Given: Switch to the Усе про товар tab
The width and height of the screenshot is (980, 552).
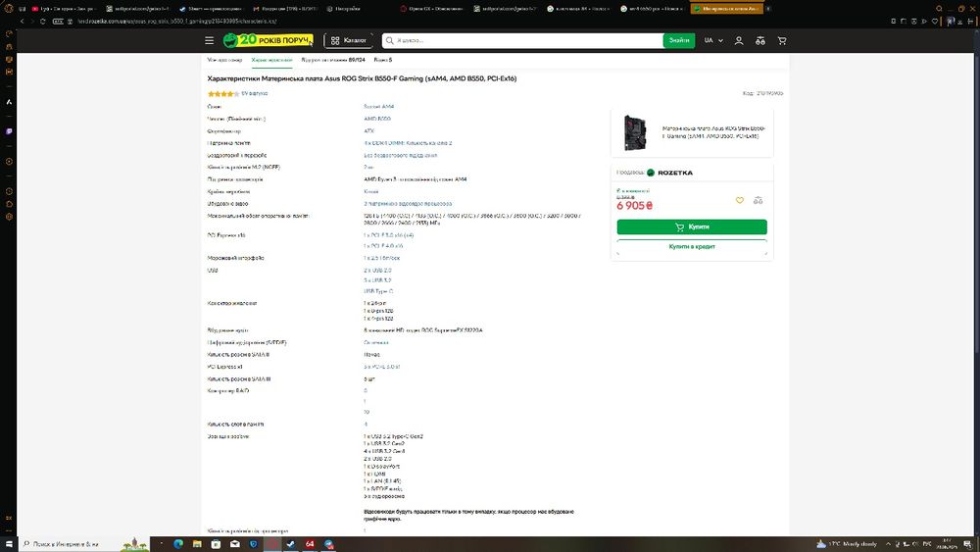Looking at the screenshot, I should point(224,60).
